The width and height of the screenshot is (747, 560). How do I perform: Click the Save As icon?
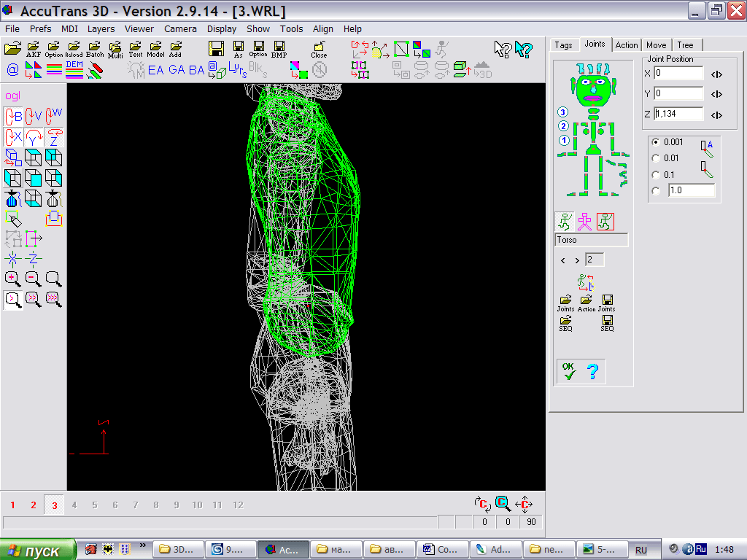click(x=239, y=50)
